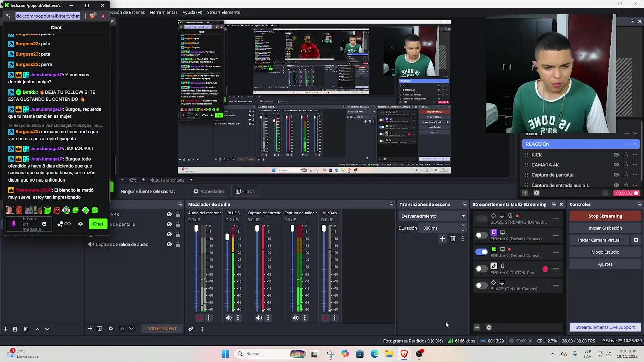Open KICK source three-dot menu
The image size is (644, 362).
tap(635, 155)
